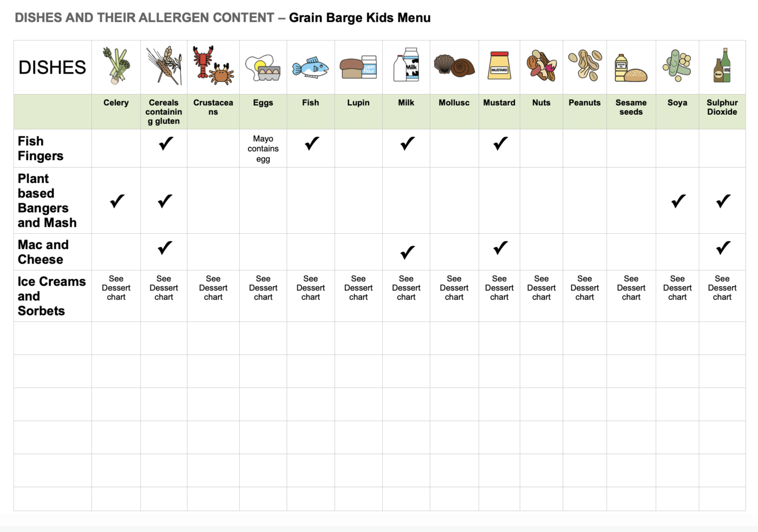Click the wheat cereals gluten icon
Screen dimensions: 758x532
[x=164, y=65]
